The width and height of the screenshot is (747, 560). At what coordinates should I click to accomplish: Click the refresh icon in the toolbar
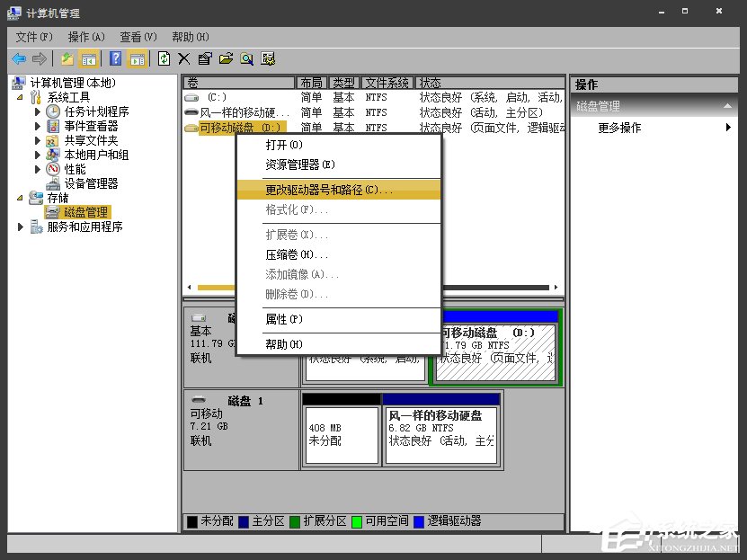164,58
